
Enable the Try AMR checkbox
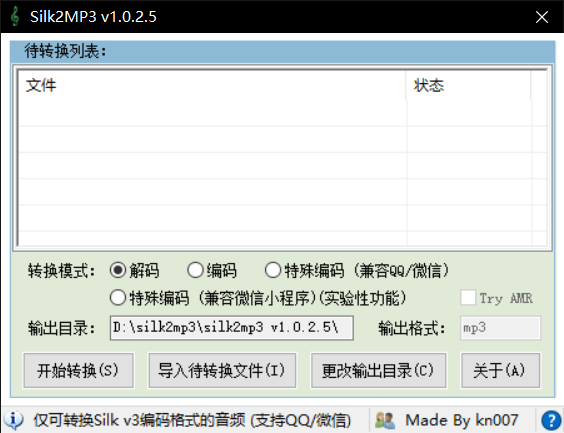[468, 298]
